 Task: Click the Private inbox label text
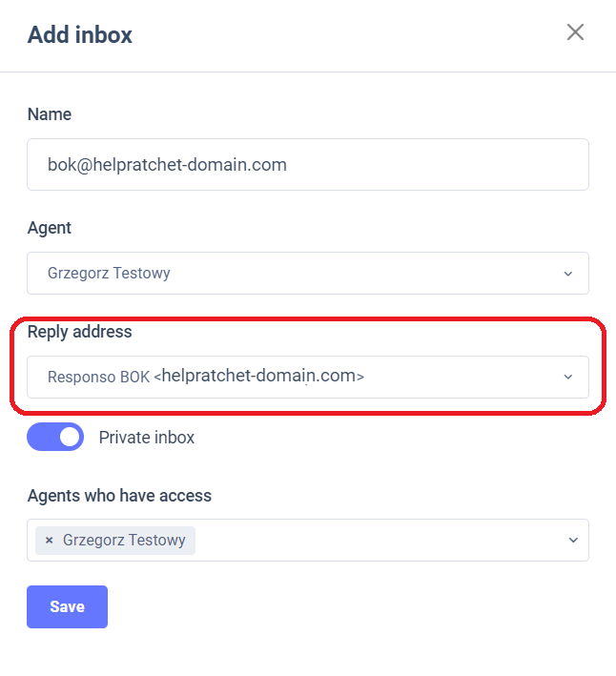pyautogui.click(x=147, y=438)
